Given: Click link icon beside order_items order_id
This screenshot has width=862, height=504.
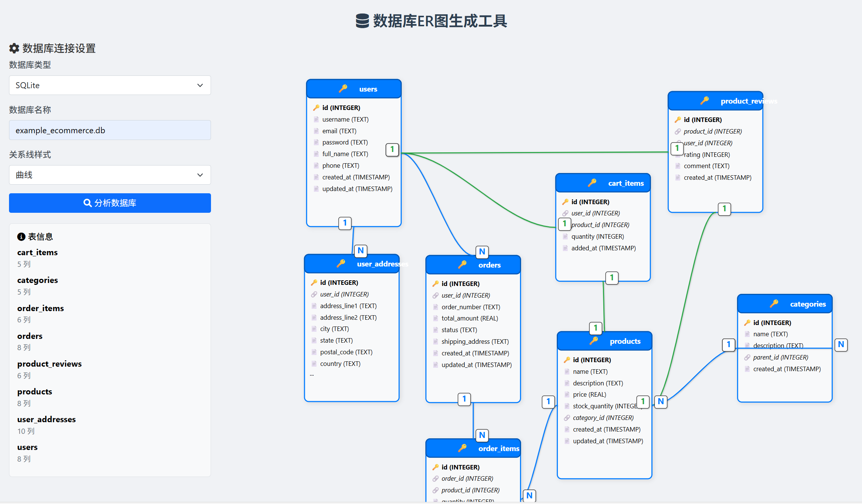Looking at the screenshot, I should tap(436, 478).
